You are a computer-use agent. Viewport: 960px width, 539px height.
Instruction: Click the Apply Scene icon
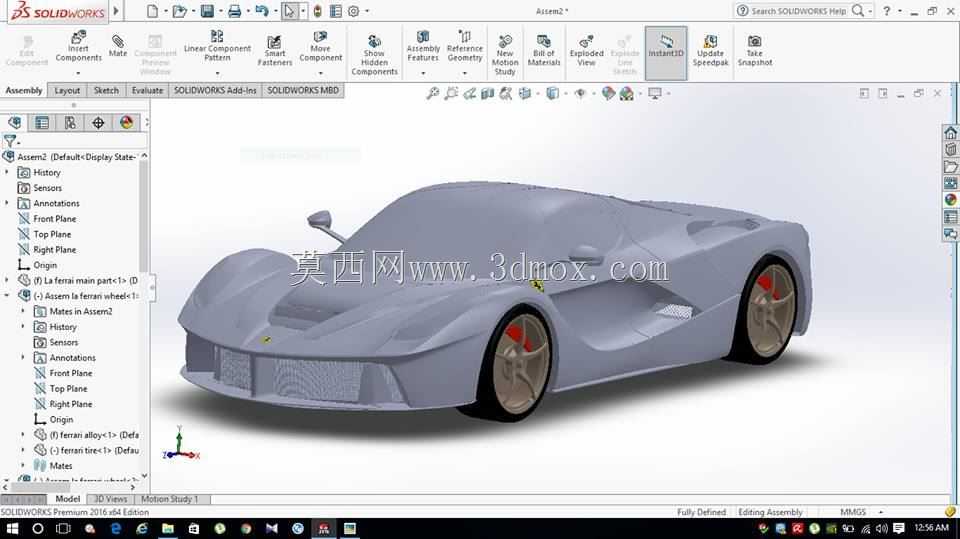click(626, 94)
